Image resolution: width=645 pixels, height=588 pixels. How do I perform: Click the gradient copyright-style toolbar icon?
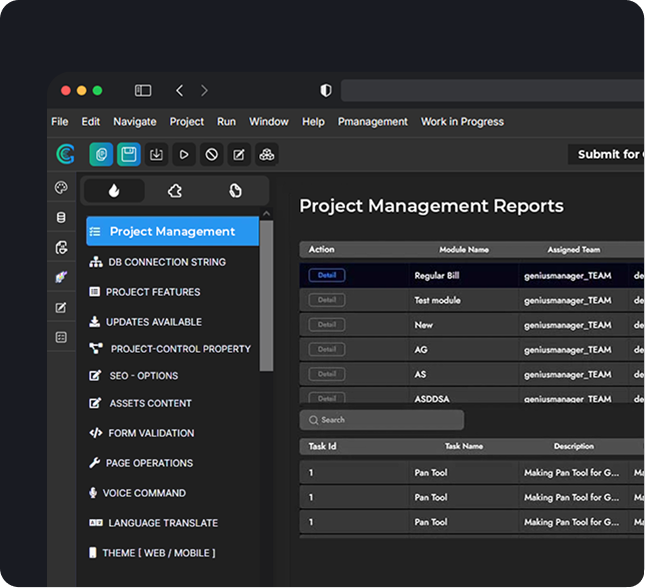(101, 154)
